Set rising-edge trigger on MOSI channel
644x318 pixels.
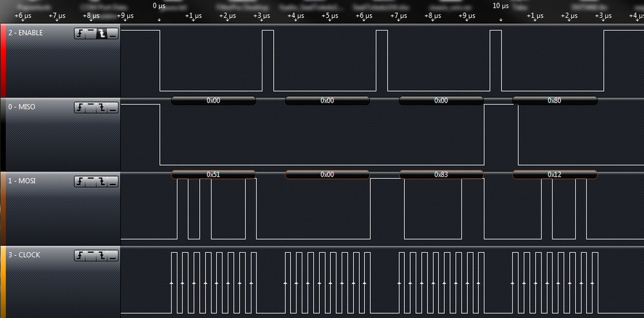click(x=80, y=182)
